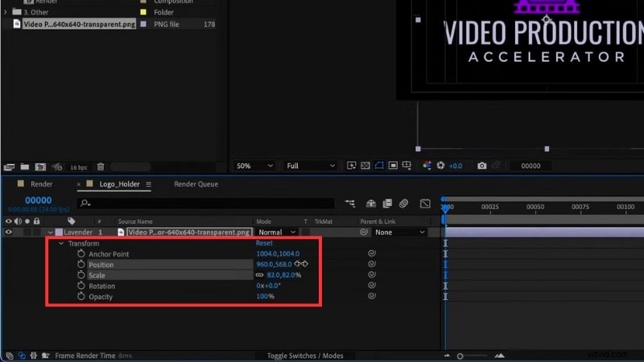Click the Anchor Point value 1004.0,1004.0
644x362 pixels.
coord(278,253)
